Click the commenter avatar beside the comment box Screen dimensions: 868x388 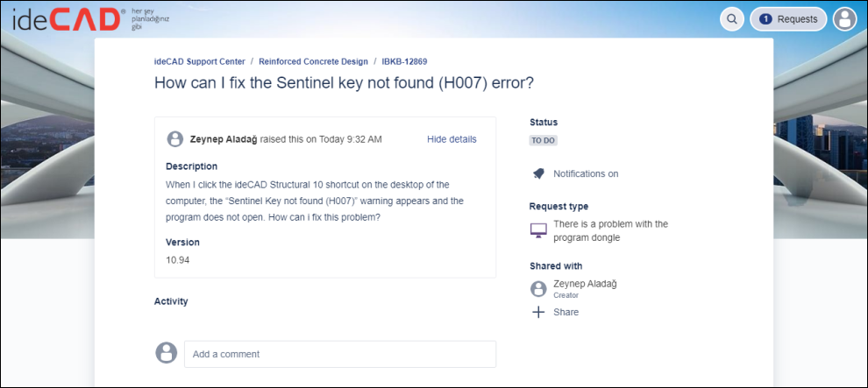pyautogui.click(x=166, y=353)
